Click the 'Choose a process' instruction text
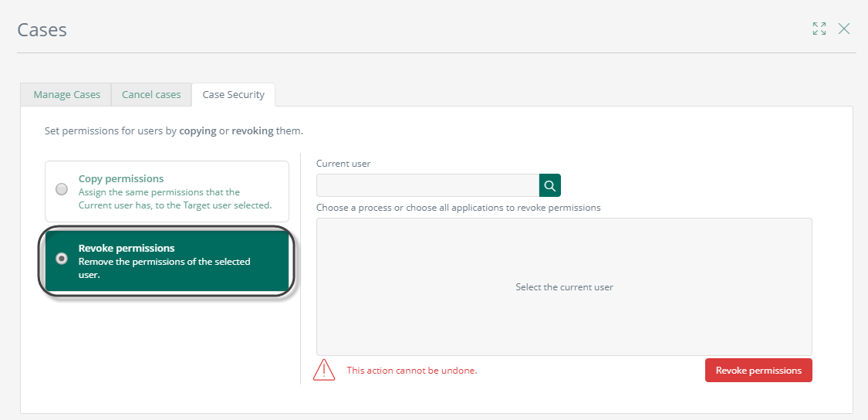 tap(458, 208)
